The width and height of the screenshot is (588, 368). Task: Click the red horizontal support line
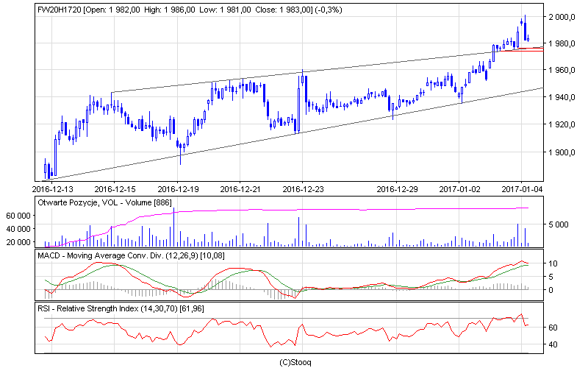pos(522,50)
